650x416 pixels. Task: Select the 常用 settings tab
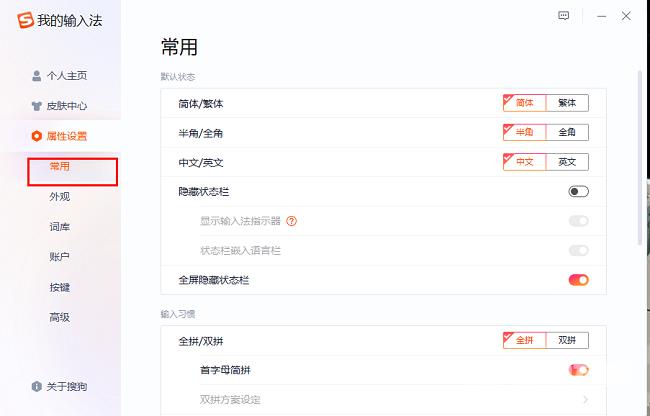click(x=60, y=167)
